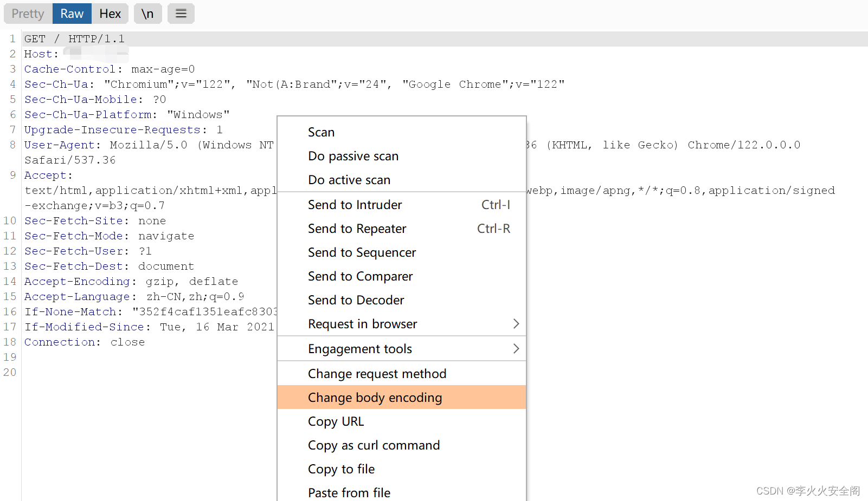Click the Accept-Encoding header line

point(131,282)
